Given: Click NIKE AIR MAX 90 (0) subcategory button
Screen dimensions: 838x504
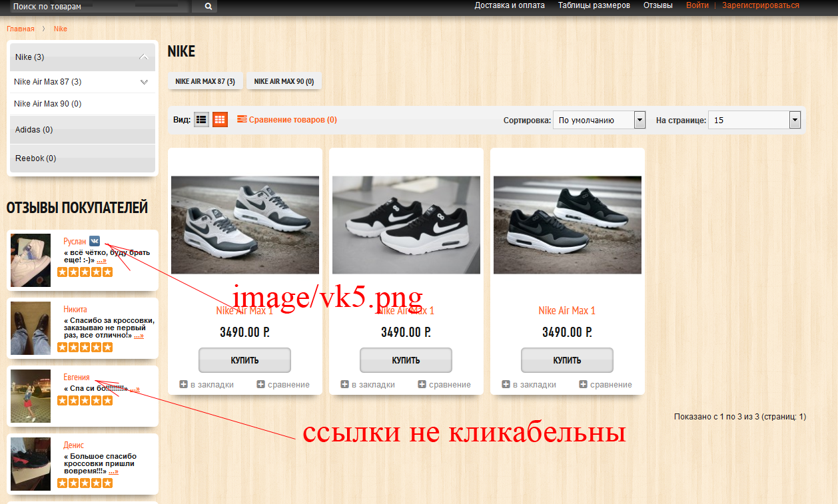Looking at the screenshot, I should tap(284, 81).
